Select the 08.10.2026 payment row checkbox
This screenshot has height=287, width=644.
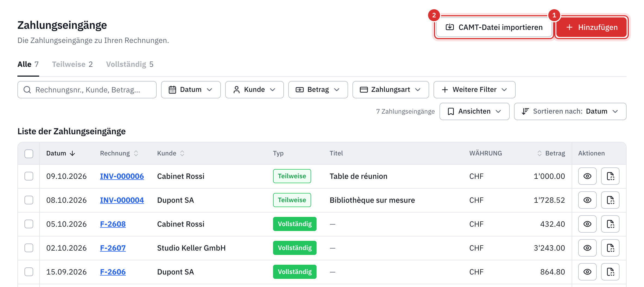click(29, 200)
